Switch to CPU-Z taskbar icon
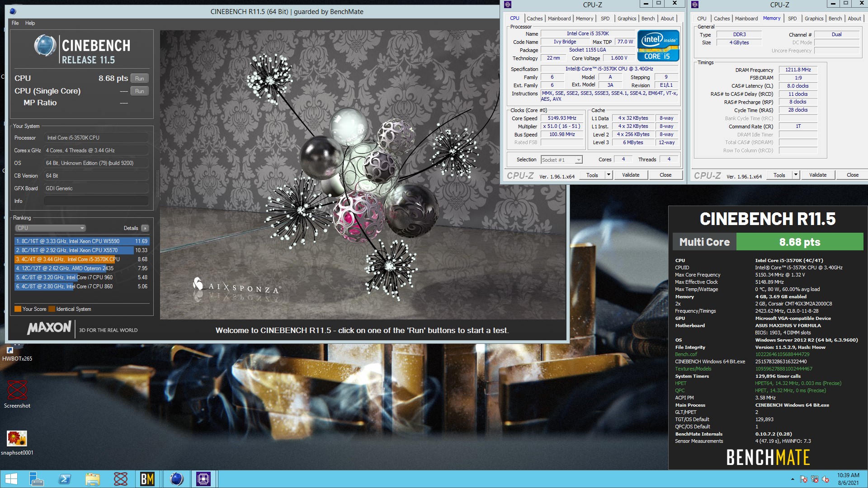868x488 pixels. tap(203, 479)
